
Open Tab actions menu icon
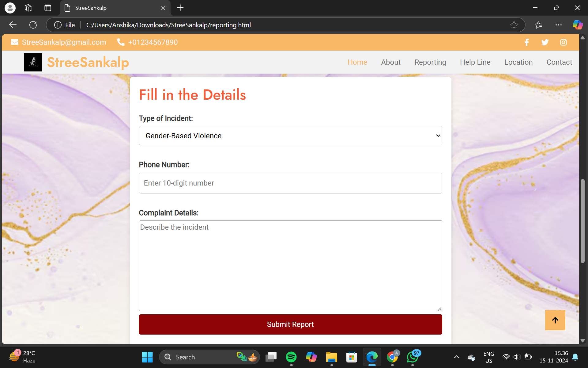click(48, 8)
